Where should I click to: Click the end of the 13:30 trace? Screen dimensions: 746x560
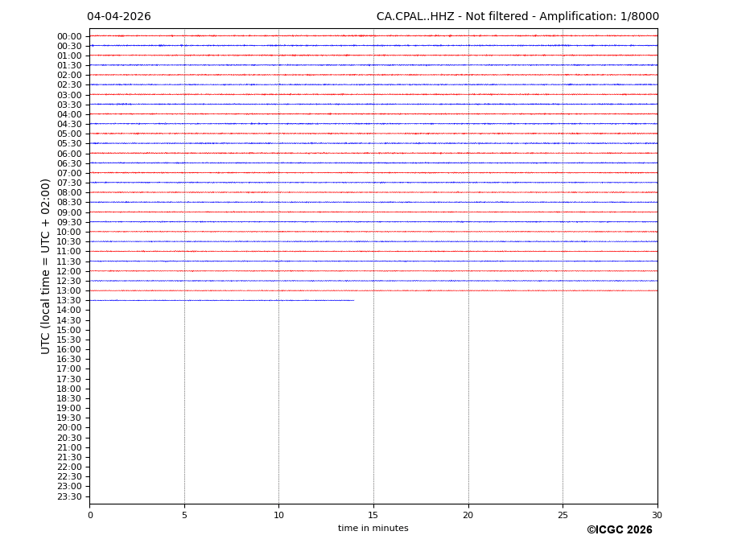[353, 300]
